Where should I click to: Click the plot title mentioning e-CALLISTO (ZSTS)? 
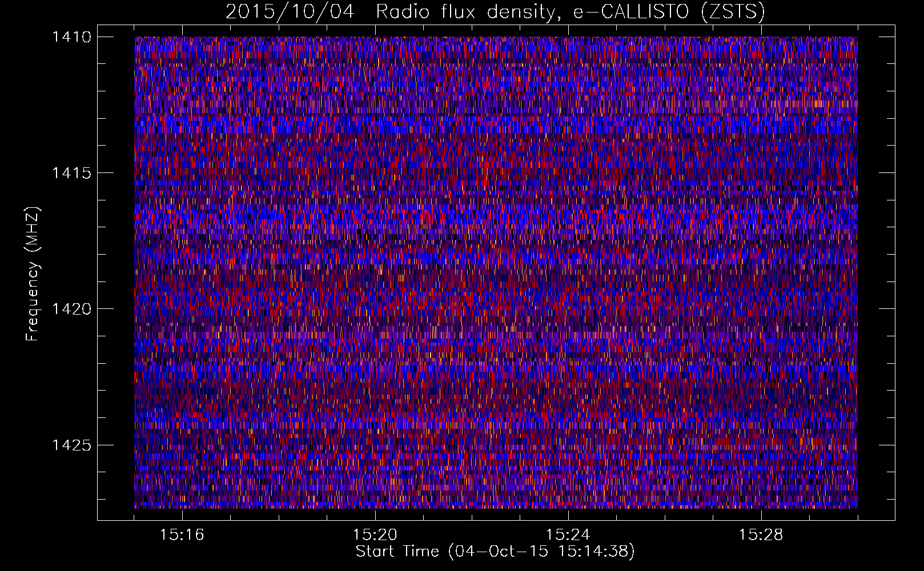[x=495, y=11]
